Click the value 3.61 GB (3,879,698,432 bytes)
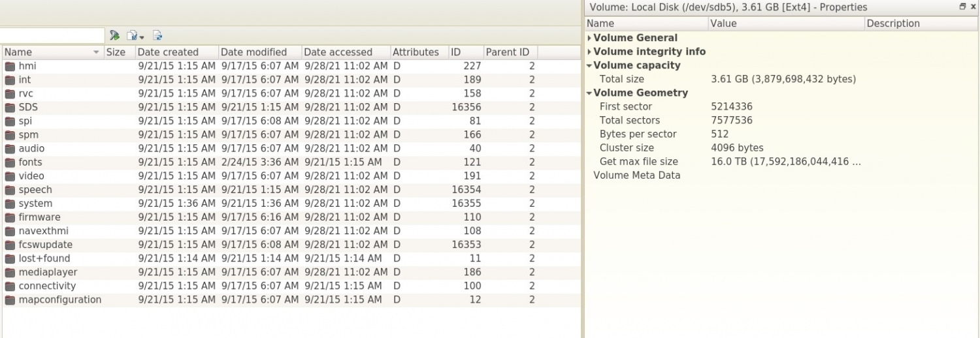 pos(783,79)
